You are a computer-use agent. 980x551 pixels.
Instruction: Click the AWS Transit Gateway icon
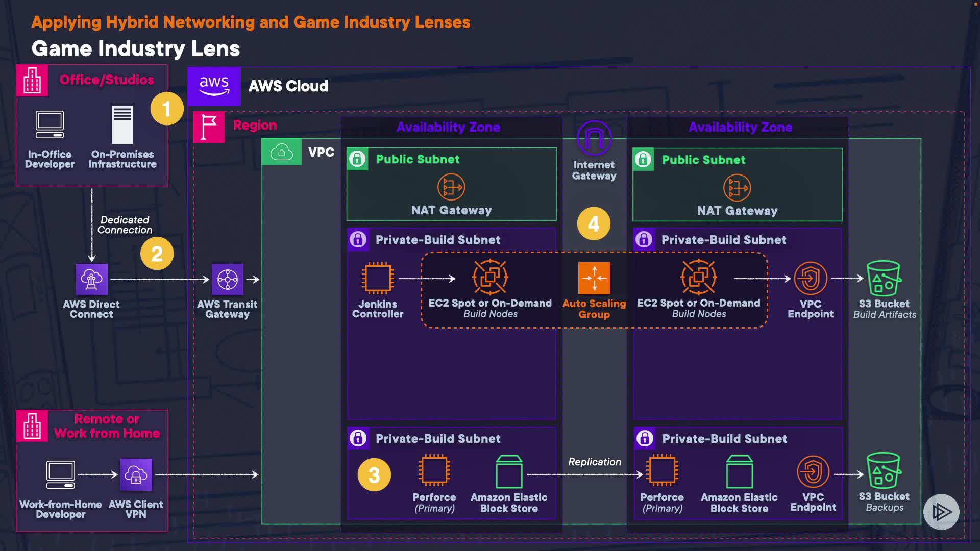[x=227, y=279]
